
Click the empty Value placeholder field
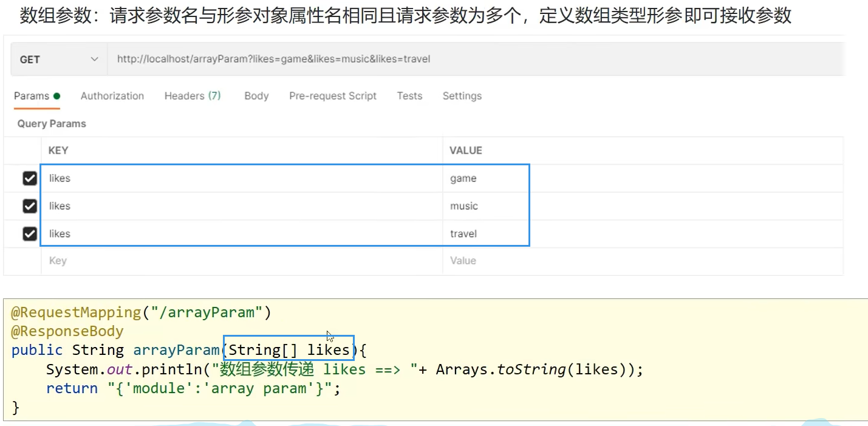[463, 261]
